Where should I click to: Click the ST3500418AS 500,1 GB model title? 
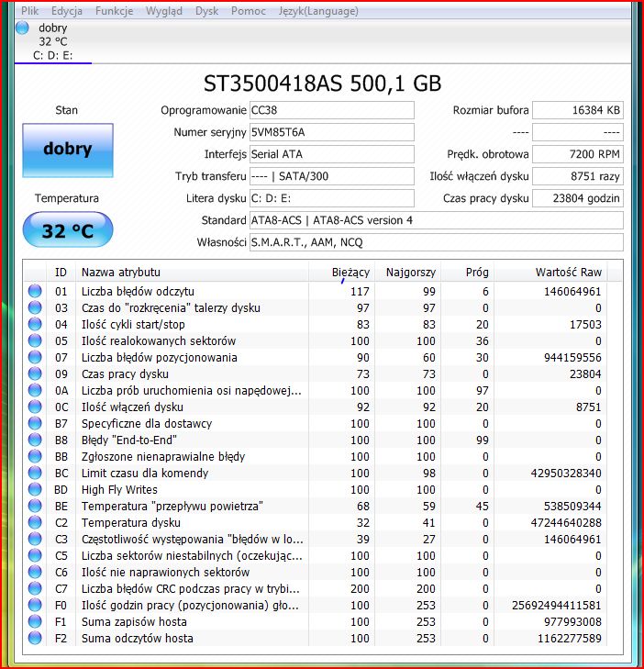coord(322,84)
